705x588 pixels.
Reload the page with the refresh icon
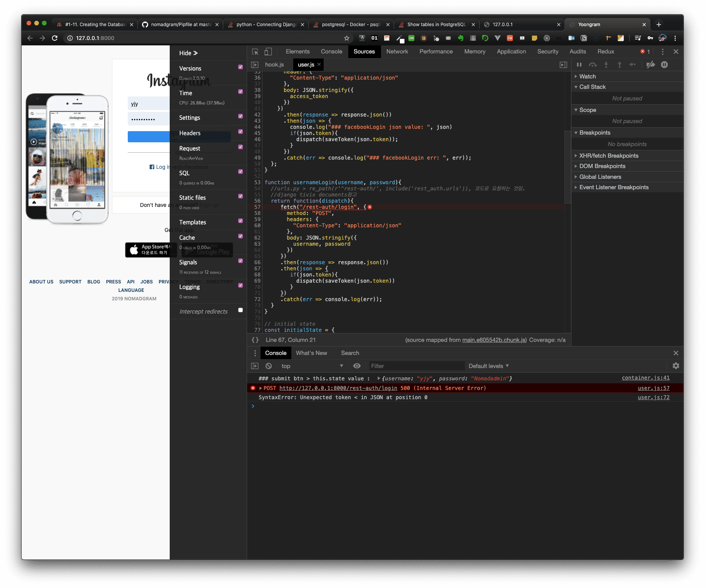[x=55, y=38]
